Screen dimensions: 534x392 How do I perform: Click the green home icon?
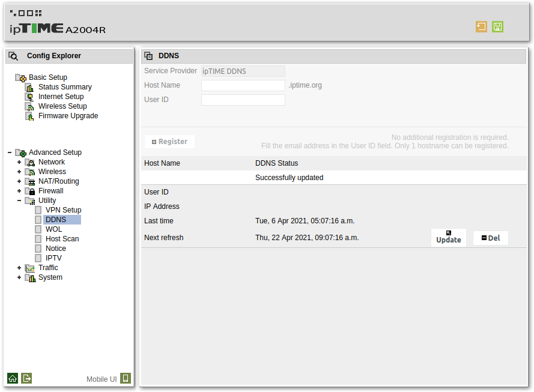pyautogui.click(x=13, y=378)
